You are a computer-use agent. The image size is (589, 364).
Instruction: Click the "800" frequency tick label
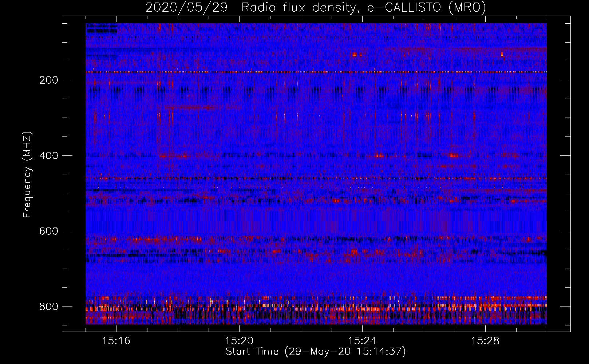pyautogui.click(x=49, y=306)
